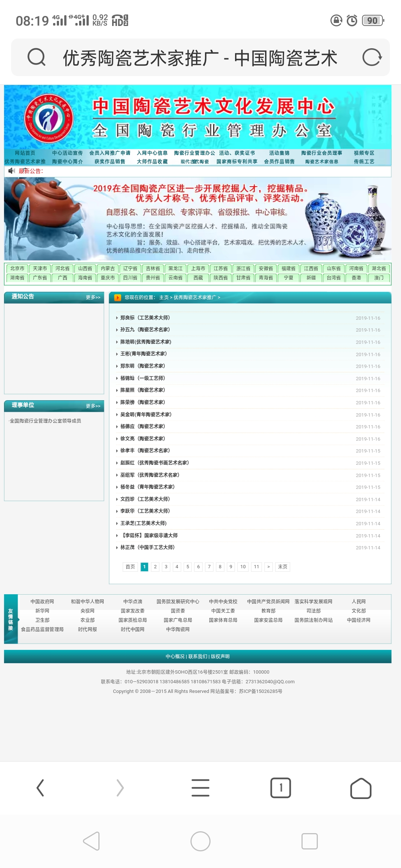
Task: Select the 广东省 region button
Action: [x=40, y=278]
